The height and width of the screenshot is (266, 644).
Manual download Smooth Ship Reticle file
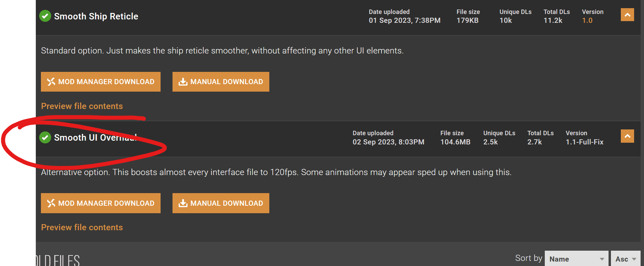pos(221,82)
